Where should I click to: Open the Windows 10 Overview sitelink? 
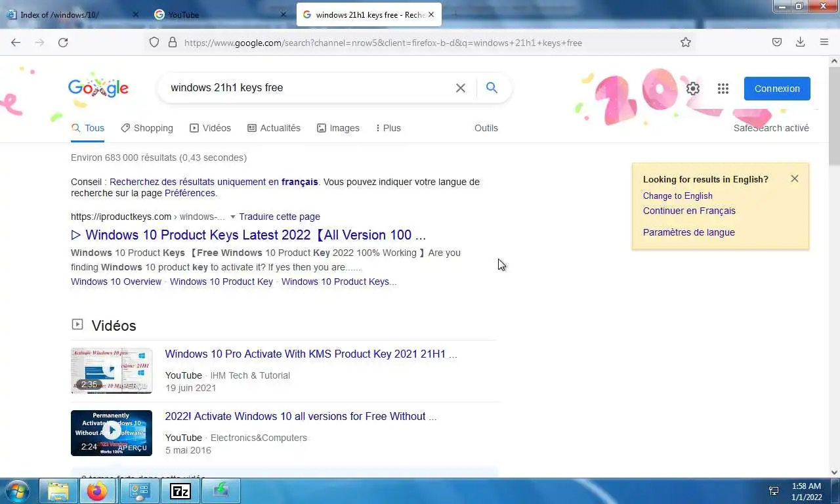point(116,282)
